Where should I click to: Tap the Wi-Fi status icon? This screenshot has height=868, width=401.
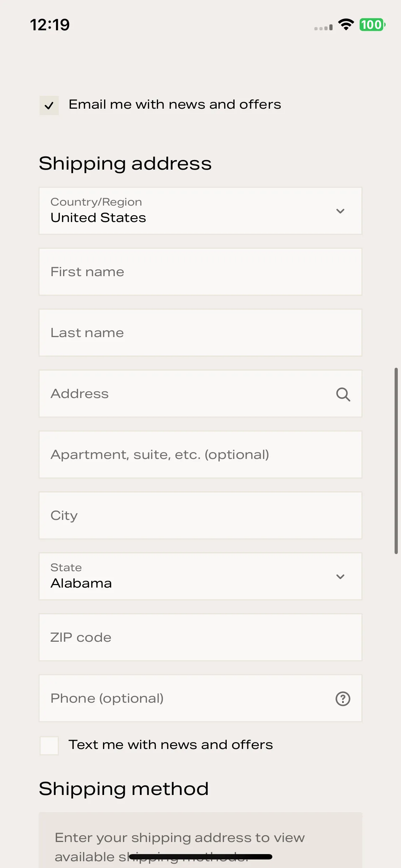tap(346, 25)
